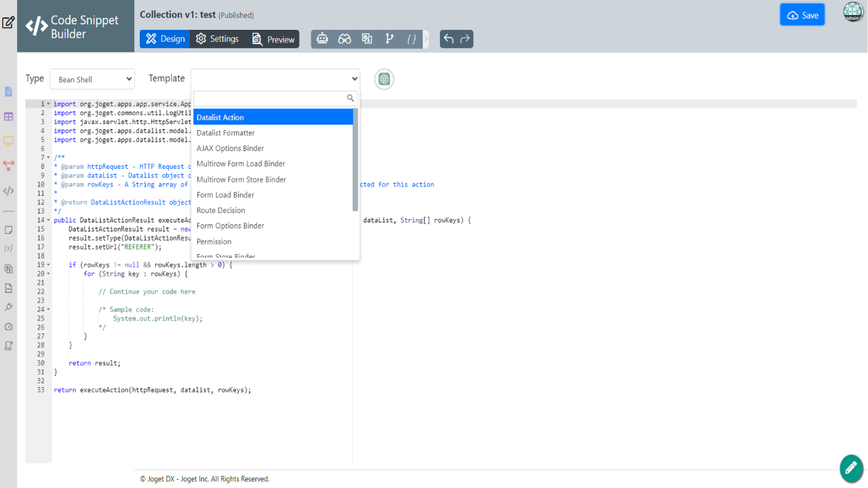Open the green pencil quick-edit button

(x=851, y=468)
